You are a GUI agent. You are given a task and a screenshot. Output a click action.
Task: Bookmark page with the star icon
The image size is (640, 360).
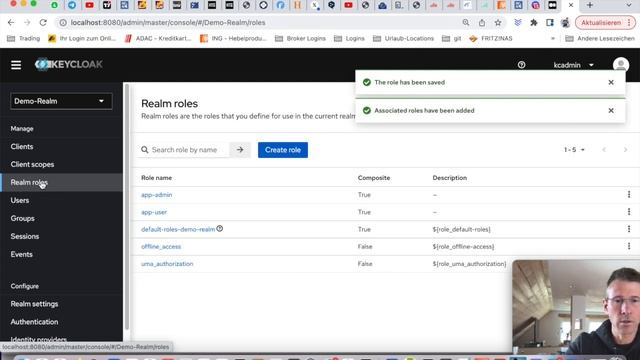pyautogui.click(x=498, y=23)
